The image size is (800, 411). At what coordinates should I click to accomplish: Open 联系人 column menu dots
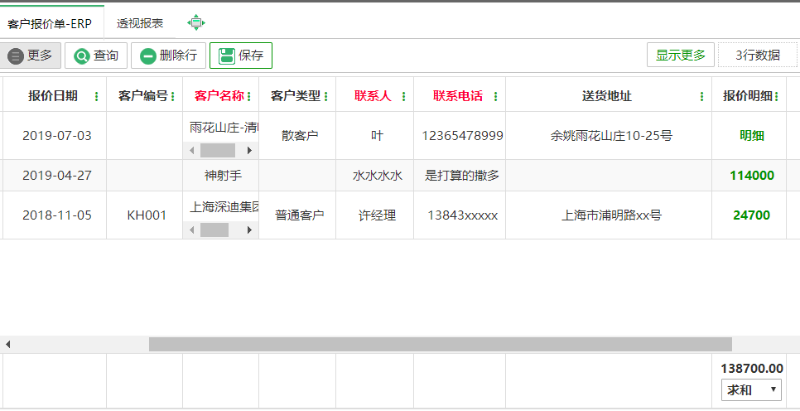point(403,97)
